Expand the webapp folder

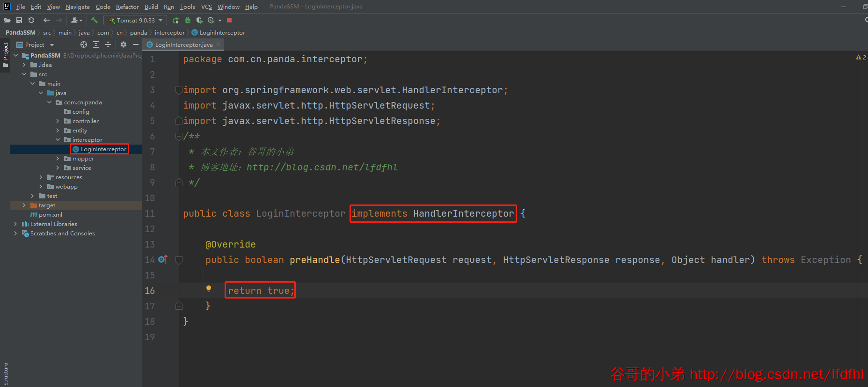click(x=41, y=186)
